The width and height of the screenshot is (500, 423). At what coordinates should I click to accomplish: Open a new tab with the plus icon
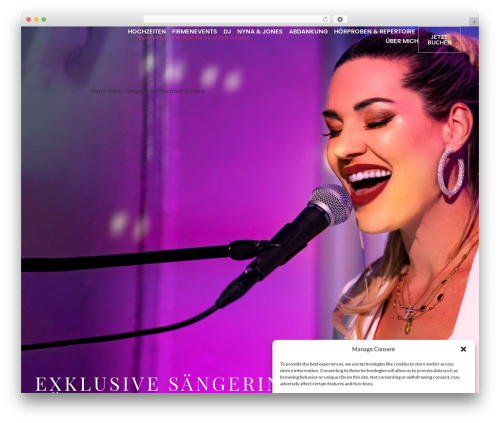click(x=474, y=22)
